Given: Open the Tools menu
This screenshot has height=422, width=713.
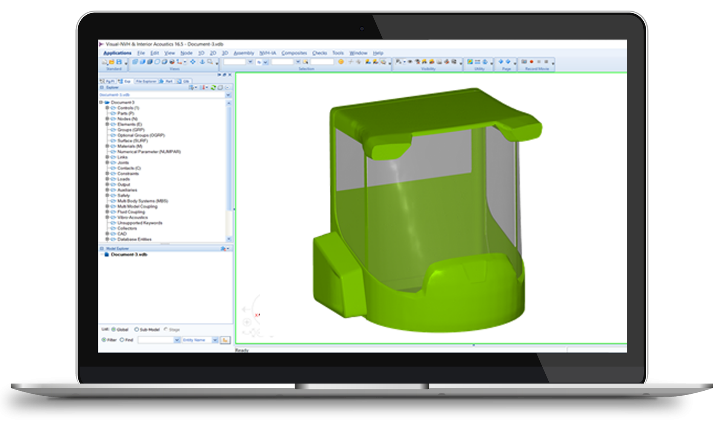Looking at the screenshot, I should (x=338, y=53).
